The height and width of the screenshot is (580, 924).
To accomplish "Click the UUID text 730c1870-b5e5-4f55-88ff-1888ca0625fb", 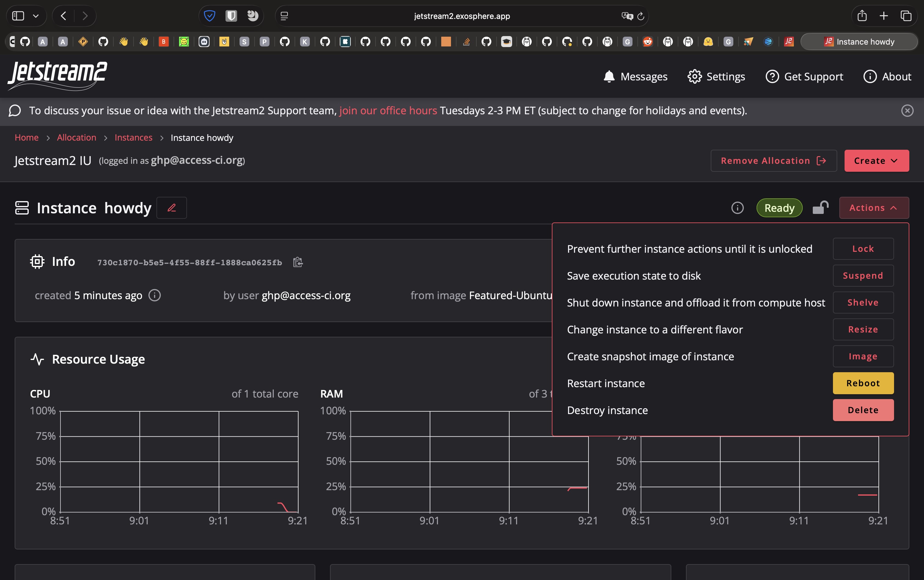I will point(189,262).
